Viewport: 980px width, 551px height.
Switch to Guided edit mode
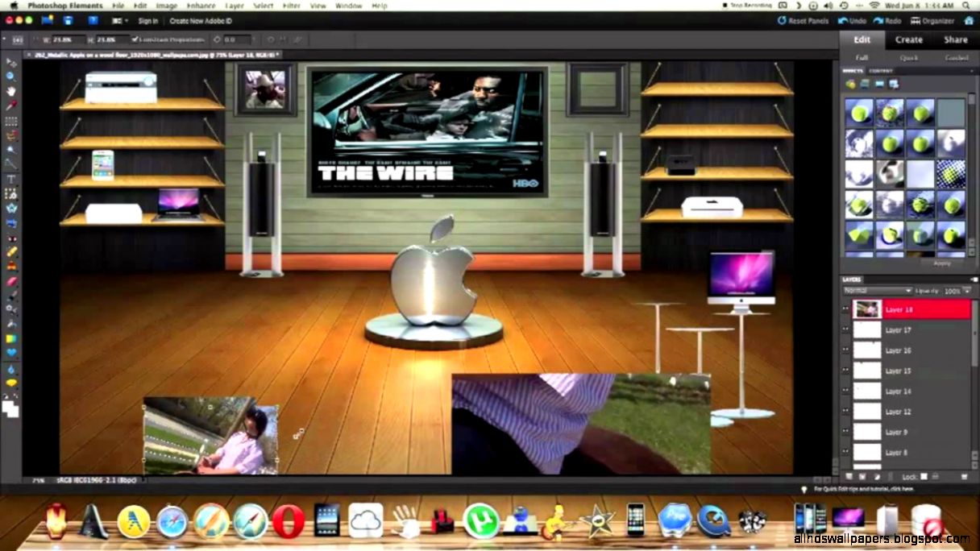tap(957, 58)
